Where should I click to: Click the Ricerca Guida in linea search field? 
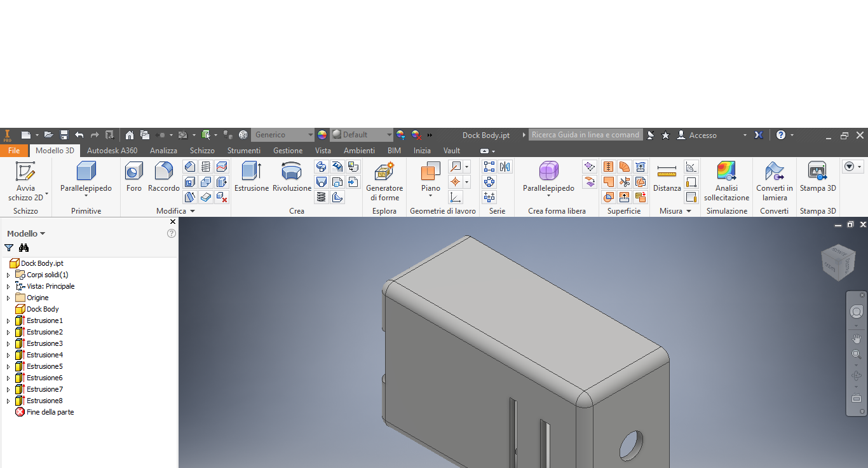tap(585, 135)
